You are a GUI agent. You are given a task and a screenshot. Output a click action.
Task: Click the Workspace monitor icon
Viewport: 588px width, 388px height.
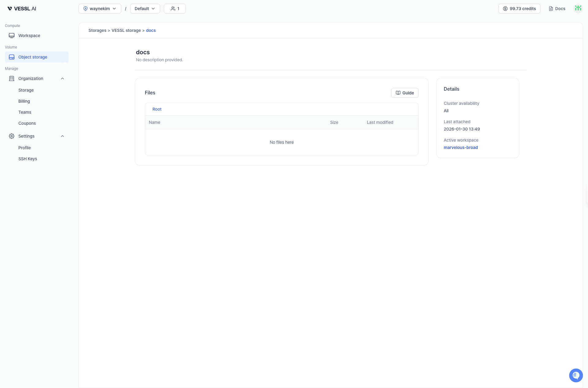tap(12, 36)
